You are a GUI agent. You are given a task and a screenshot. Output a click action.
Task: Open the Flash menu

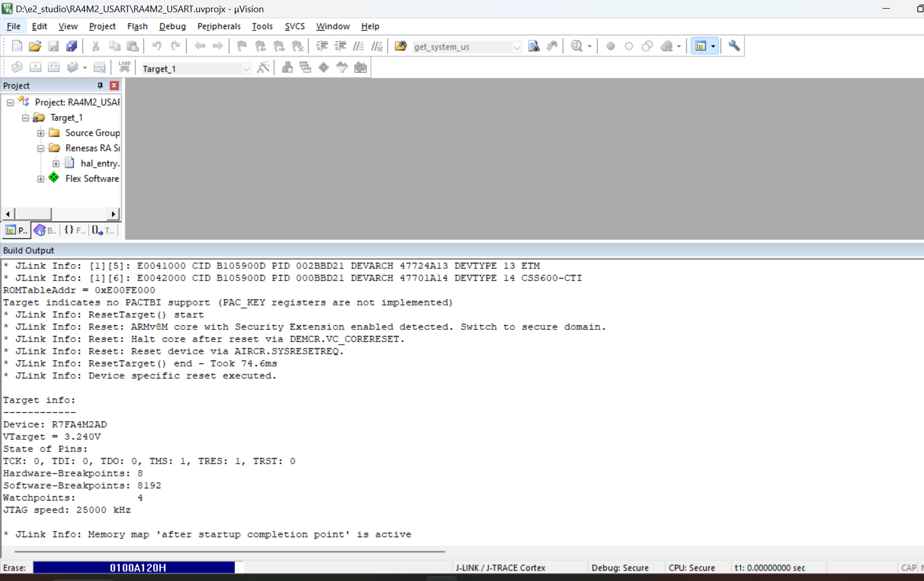[137, 26]
